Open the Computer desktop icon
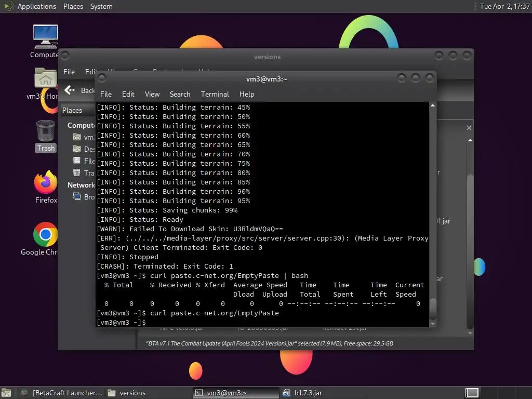 pos(46,36)
